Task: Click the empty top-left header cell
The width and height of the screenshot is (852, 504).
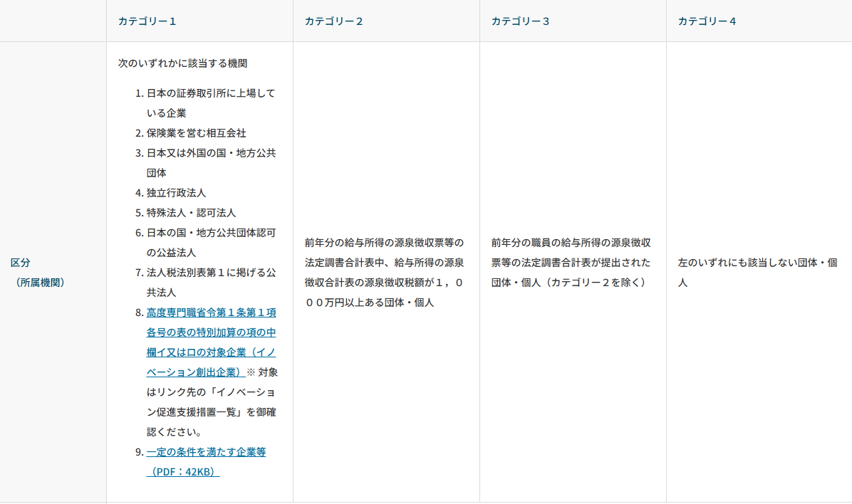Action: [x=53, y=21]
